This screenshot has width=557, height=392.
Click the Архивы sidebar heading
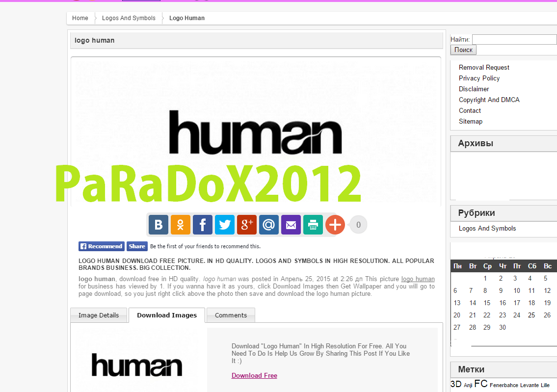(x=476, y=143)
